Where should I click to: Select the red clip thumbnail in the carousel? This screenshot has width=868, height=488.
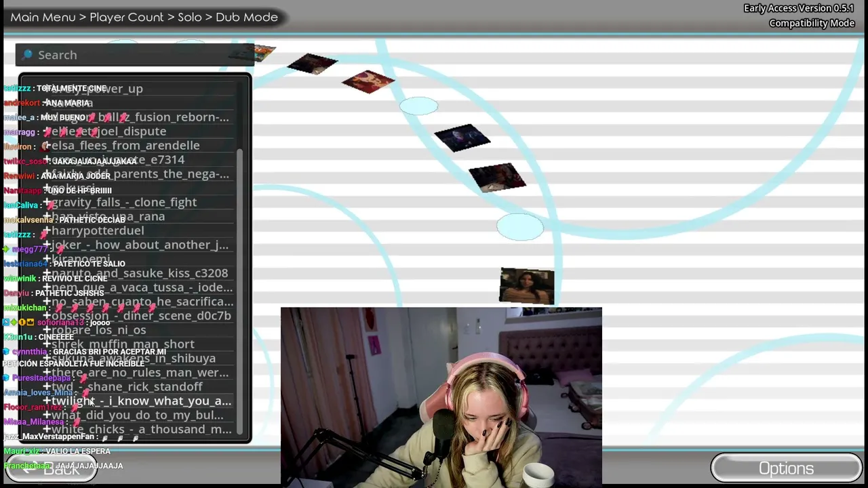point(368,82)
